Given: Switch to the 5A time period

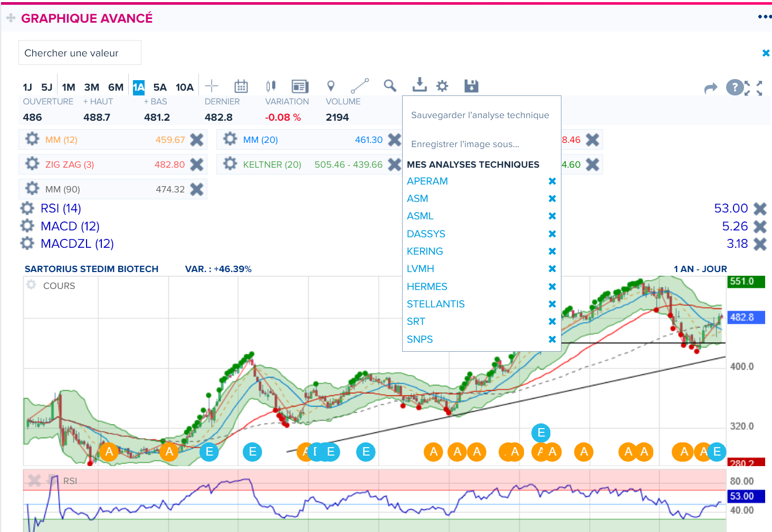Looking at the screenshot, I should (x=160, y=88).
